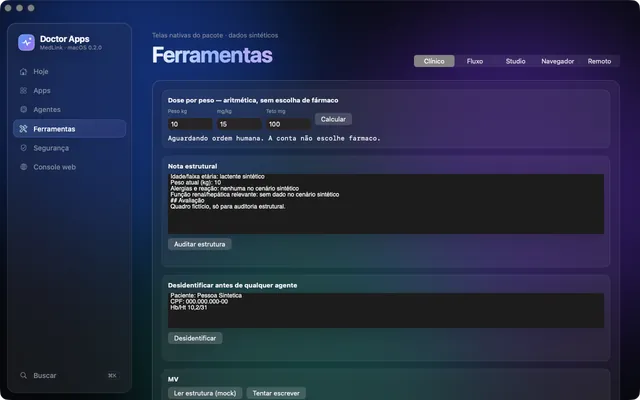The image size is (640, 400).
Task: Focus the Teto mg input field
Action: (x=289, y=124)
